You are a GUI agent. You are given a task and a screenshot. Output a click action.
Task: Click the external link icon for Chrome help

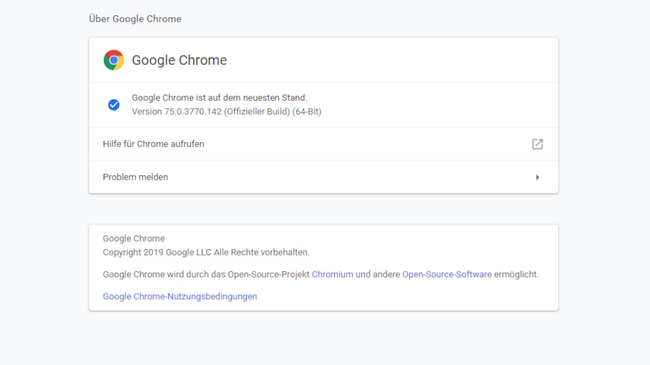click(537, 144)
